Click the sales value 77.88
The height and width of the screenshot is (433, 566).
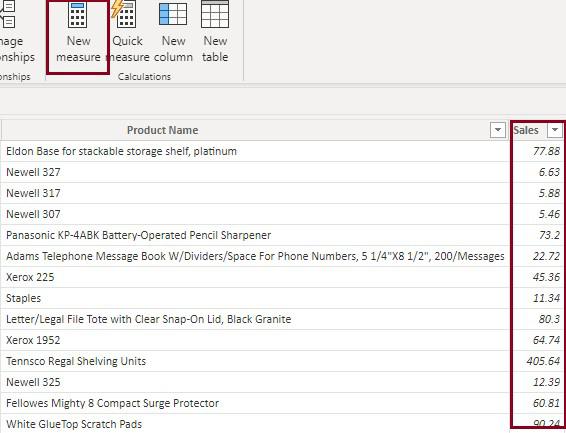point(546,151)
